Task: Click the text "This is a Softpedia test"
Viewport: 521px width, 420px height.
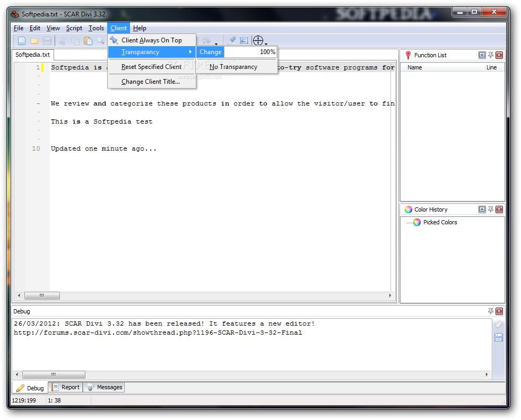Action: point(102,122)
